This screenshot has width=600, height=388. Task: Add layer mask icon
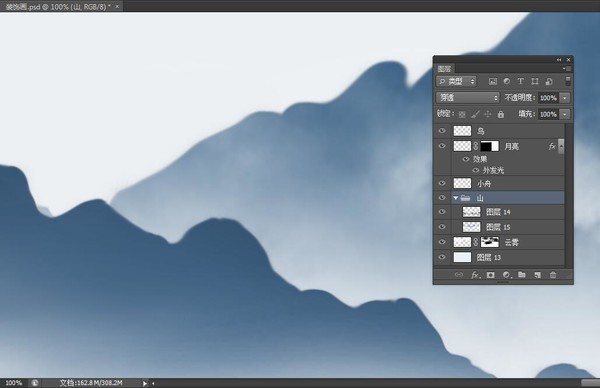[491, 275]
